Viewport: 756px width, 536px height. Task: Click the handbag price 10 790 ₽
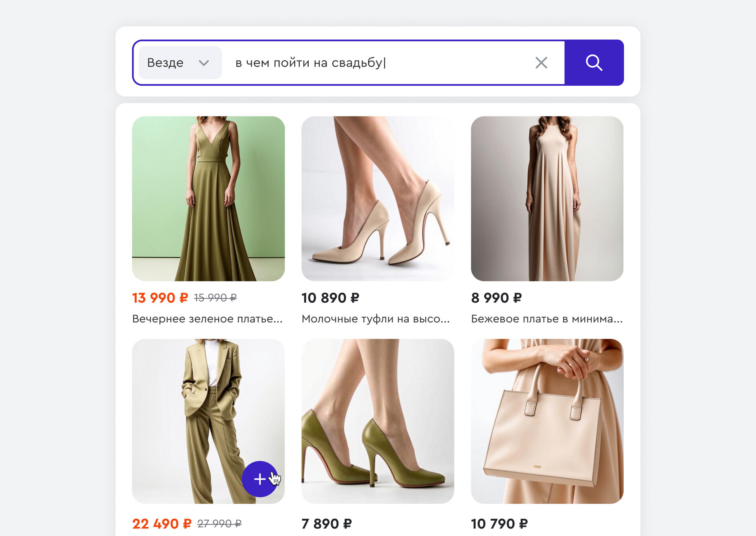pyautogui.click(x=499, y=524)
